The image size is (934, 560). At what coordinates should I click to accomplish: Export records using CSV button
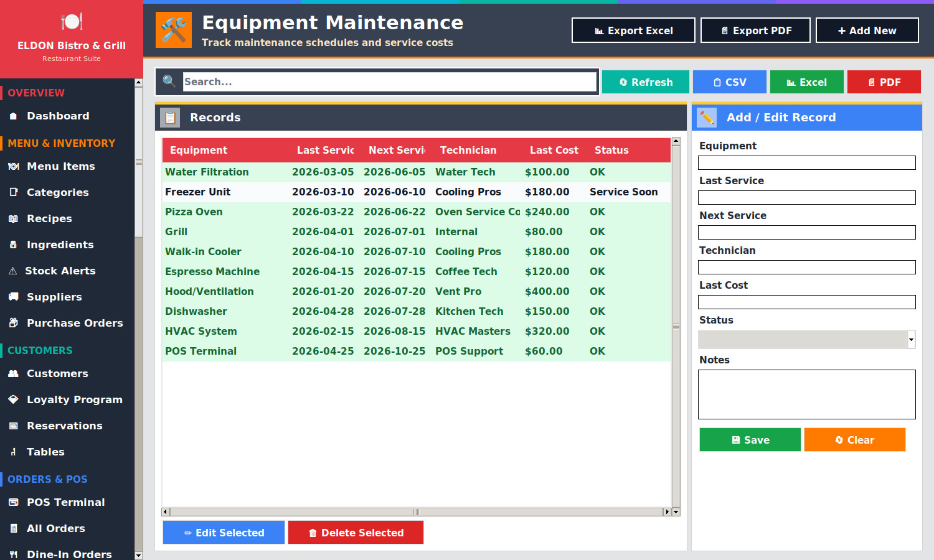pyautogui.click(x=730, y=82)
